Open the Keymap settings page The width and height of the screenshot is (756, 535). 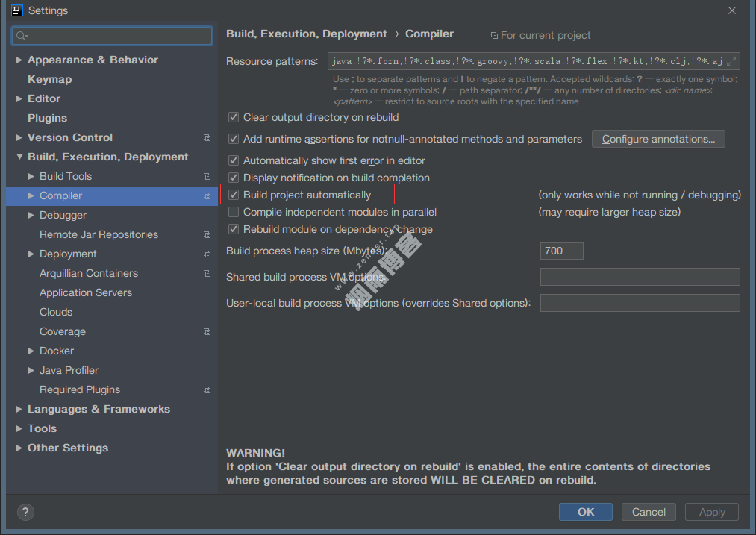(49, 79)
